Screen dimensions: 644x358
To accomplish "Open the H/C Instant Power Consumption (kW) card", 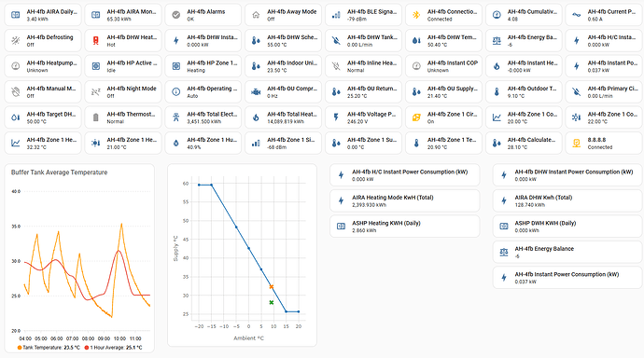I will (x=404, y=175).
